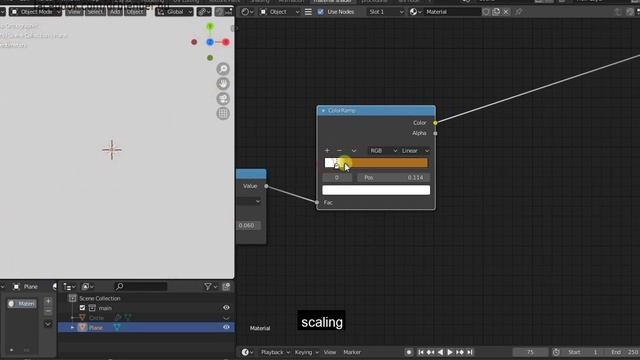Image resolution: width=640 pixels, height=360 pixels.
Task: Open the viewport View menu
Action: click(x=74, y=12)
